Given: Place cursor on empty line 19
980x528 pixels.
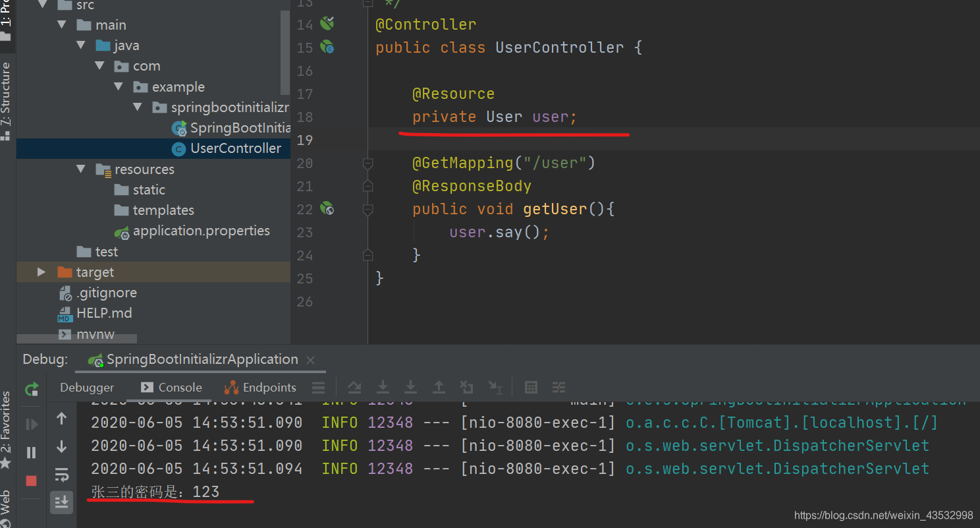Looking at the screenshot, I should click(x=672, y=140).
